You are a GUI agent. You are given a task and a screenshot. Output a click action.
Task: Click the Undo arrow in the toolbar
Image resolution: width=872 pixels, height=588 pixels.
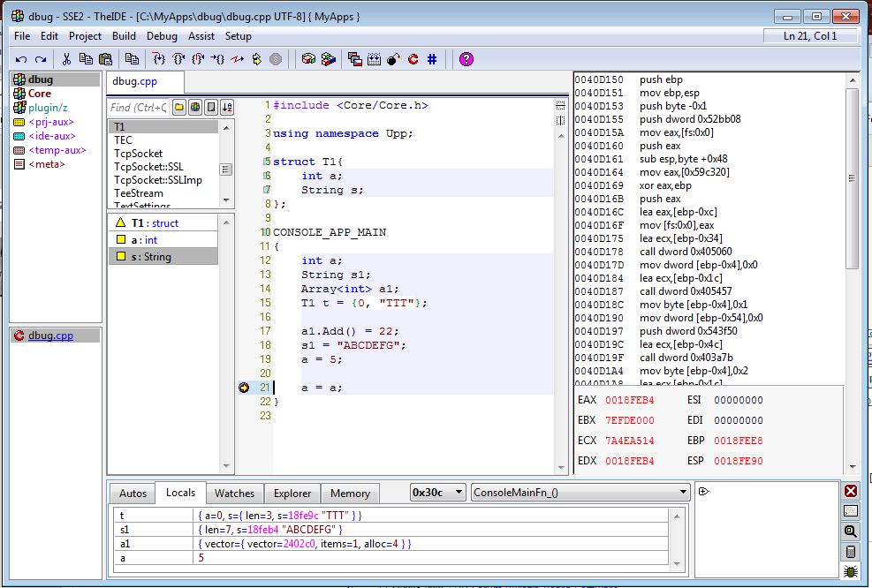point(20,59)
